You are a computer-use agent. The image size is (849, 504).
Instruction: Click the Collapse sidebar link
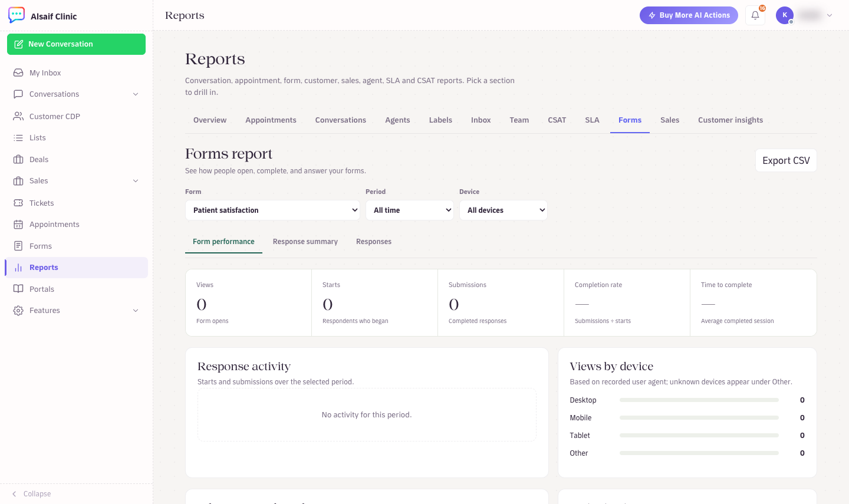click(x=37, y=494)
